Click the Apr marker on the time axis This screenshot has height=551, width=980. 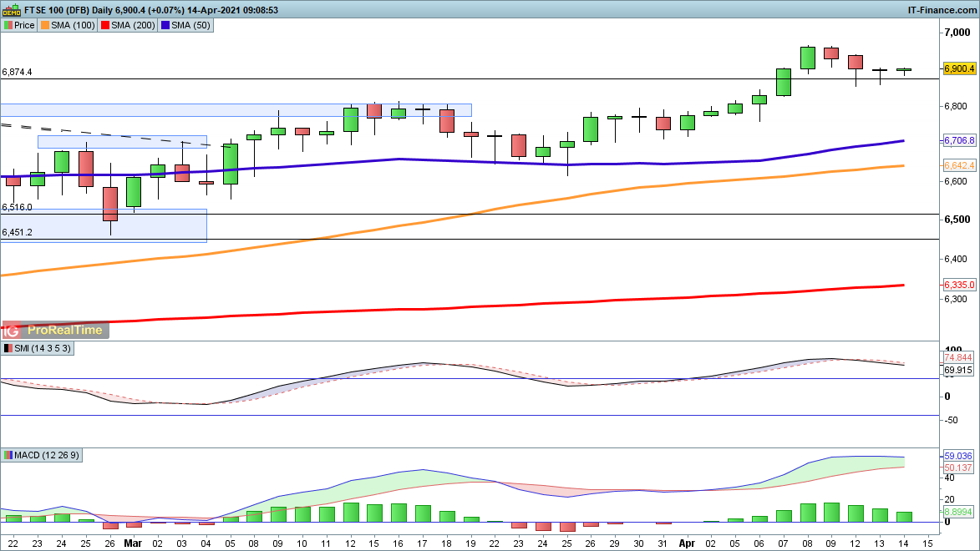tap(687, 541)
